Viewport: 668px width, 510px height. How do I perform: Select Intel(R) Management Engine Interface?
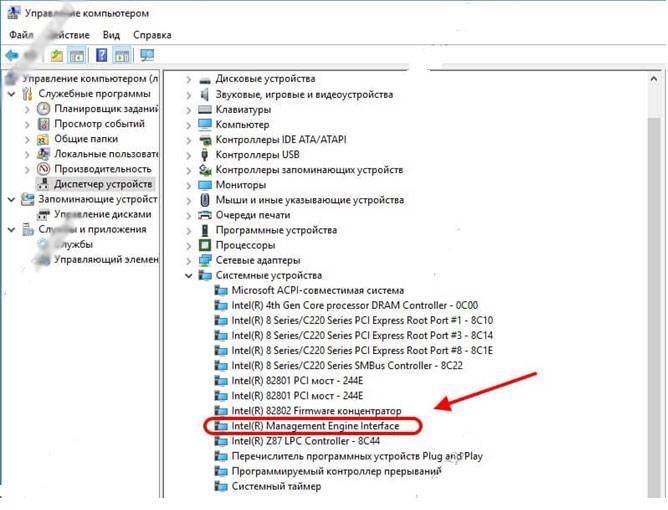click(x=316, y=426)
